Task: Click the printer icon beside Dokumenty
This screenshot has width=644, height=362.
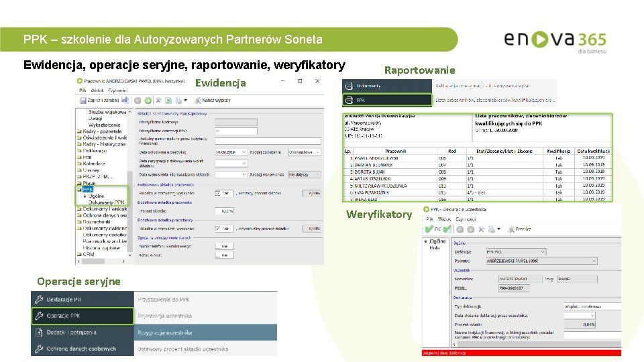Action: coord(349,86)
